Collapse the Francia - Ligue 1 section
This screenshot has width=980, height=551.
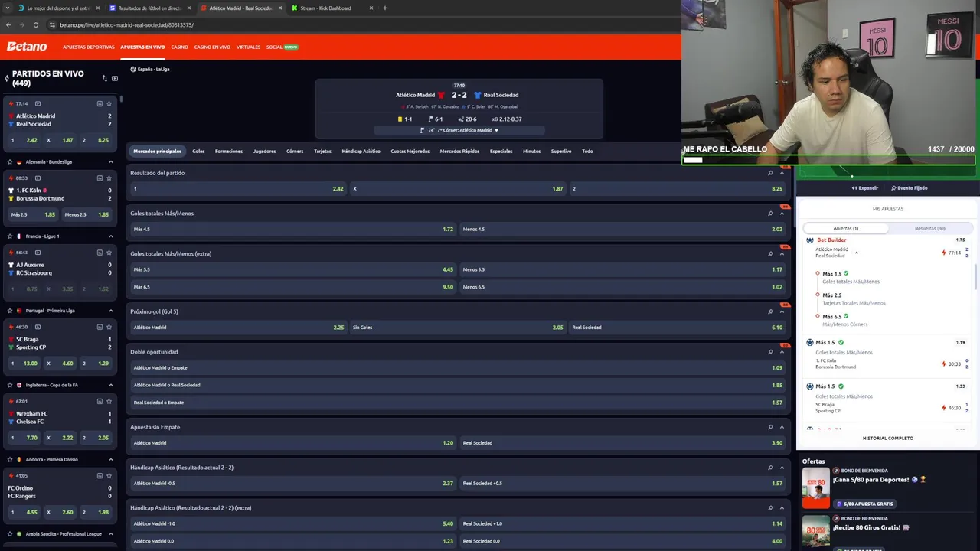[110, 236]
